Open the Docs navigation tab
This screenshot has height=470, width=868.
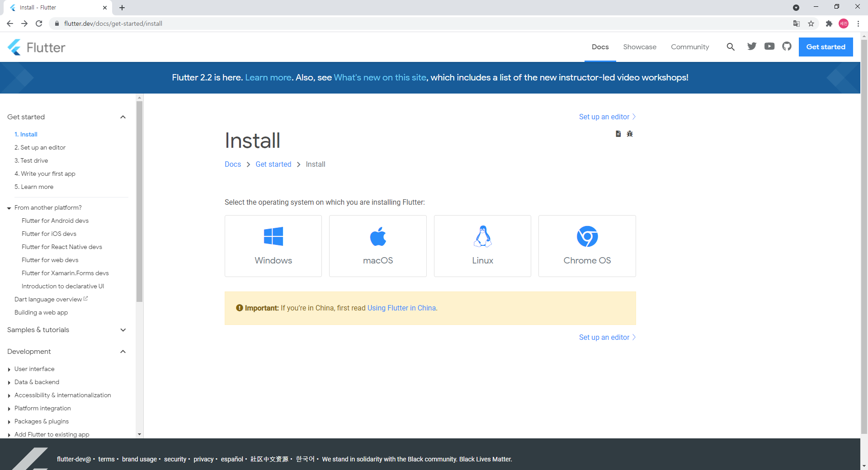point(600,47)
